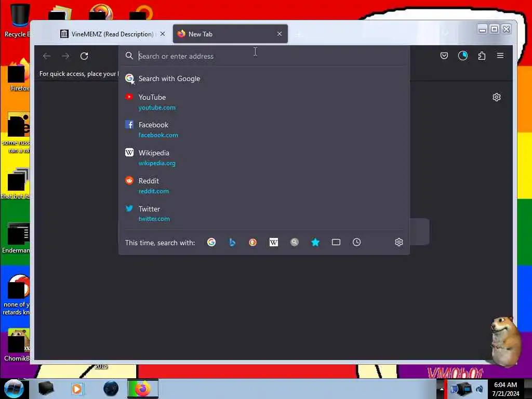Click the Wikipedia suggestion icon

129,152
